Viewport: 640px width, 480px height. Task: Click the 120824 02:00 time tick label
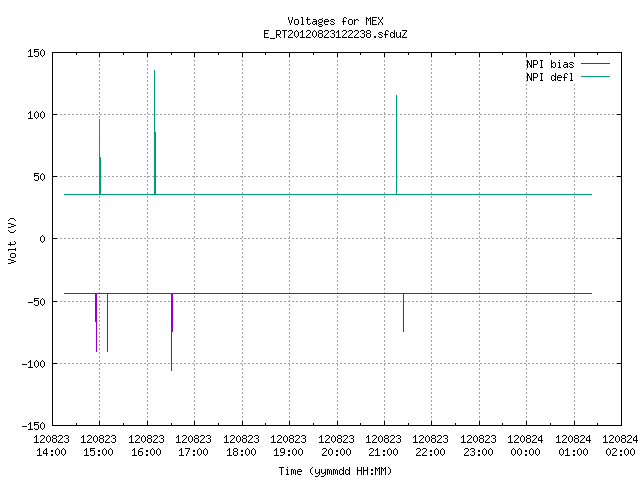click(x=620, y=446)
